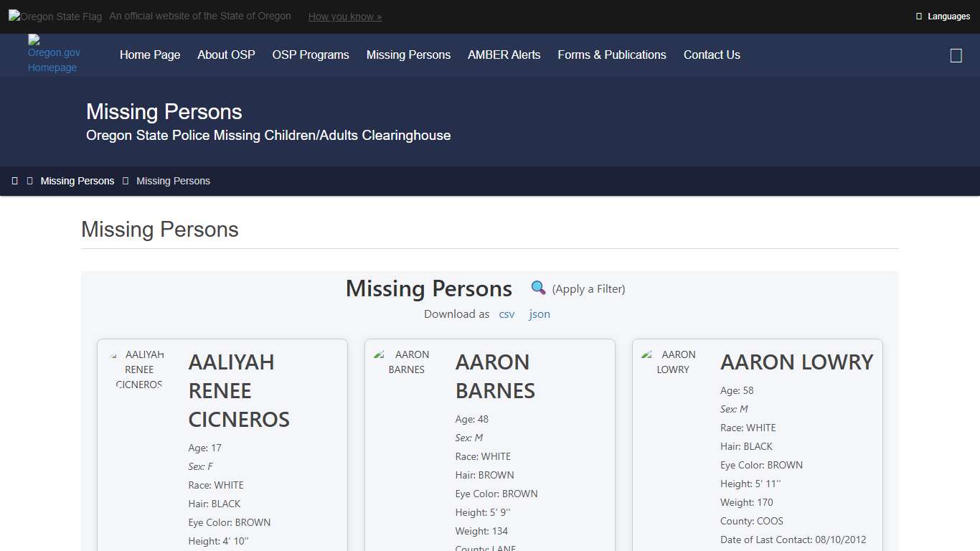The image size is (980, 551).
Task: Open Contact Us page
Action: tap(712, 55)
